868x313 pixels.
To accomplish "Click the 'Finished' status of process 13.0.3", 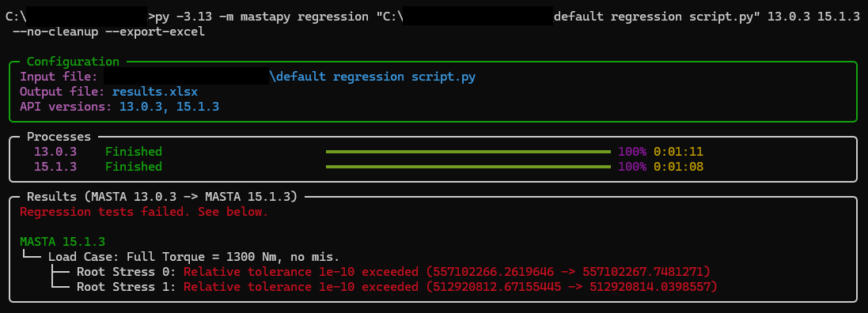I will pos(134,151).
